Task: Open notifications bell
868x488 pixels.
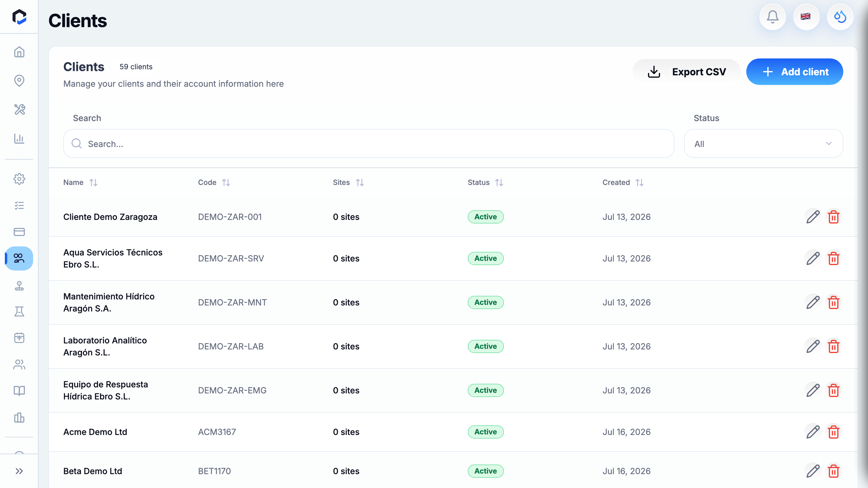Action: [773, 17]
